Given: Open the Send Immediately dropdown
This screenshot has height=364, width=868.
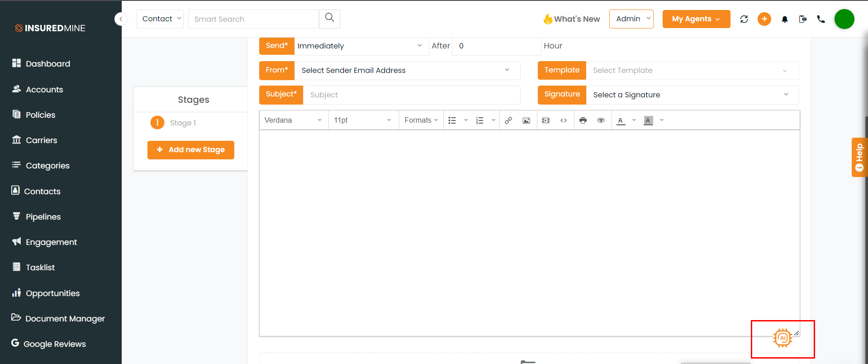Looking at the screenshot, I should (x=361, y=46).
